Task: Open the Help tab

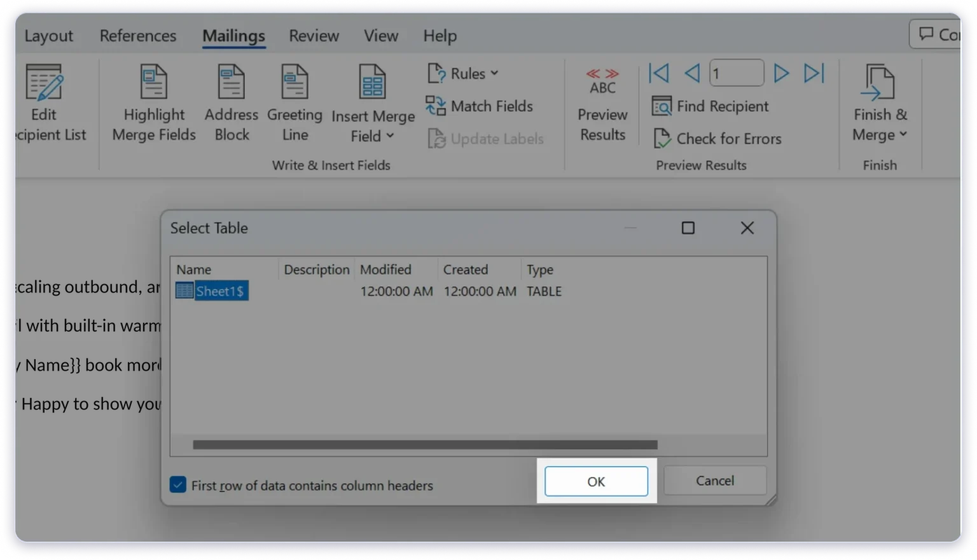Action: [440, 36]
